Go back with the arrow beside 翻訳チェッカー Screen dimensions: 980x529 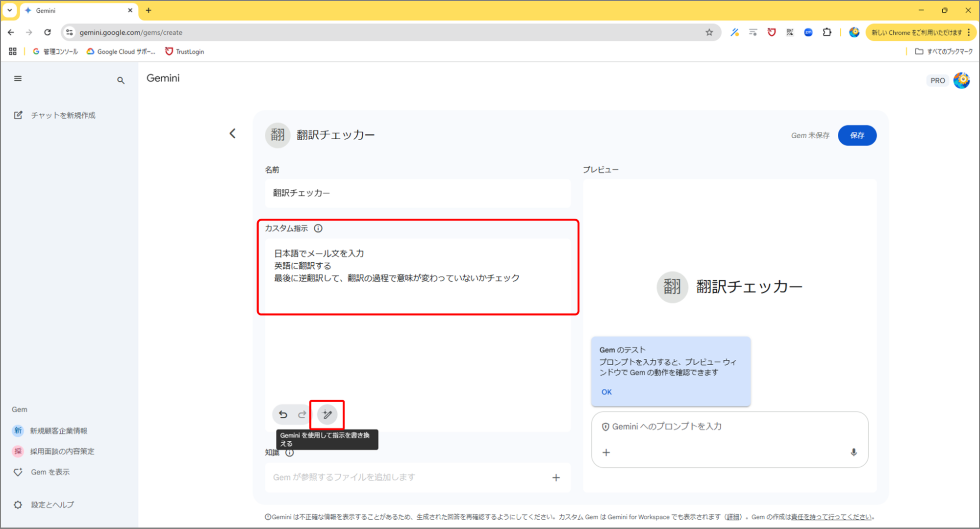click(x=232, y=133)
